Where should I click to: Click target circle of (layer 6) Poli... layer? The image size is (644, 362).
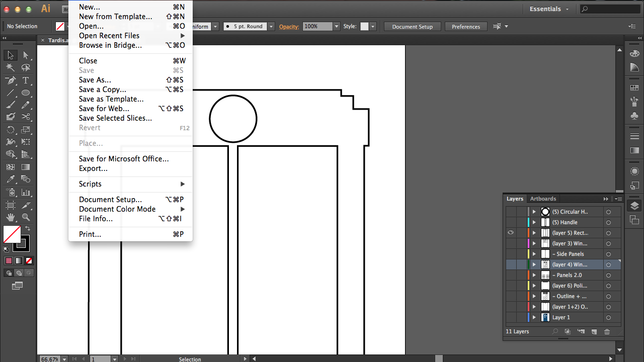(x=608, y=286)
